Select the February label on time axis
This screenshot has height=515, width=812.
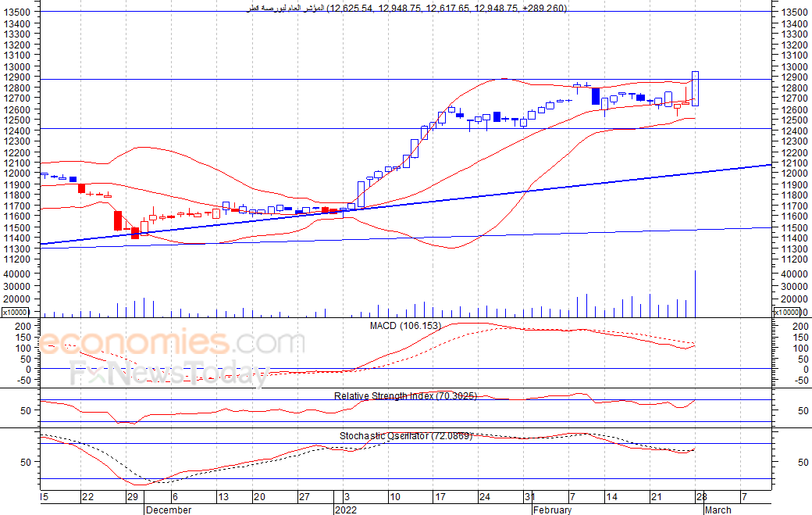pos(553,510)
